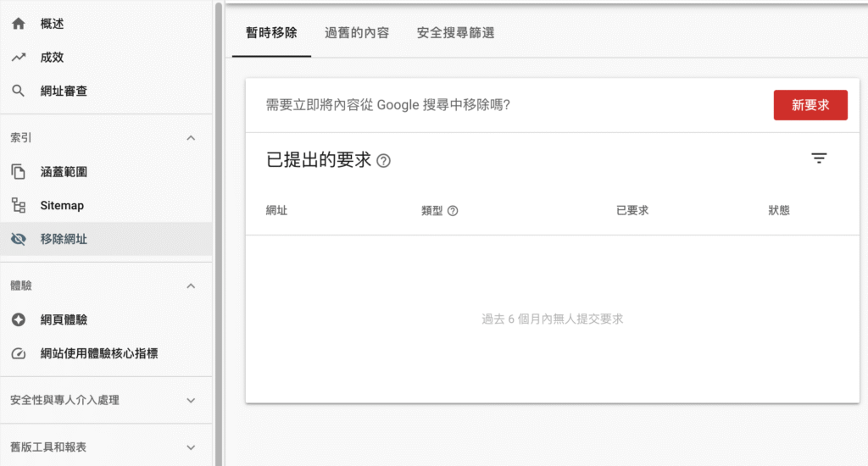Click the gauge icon for 網站使用體驗核心指標

pyautogui.click(x=19, y=353)
